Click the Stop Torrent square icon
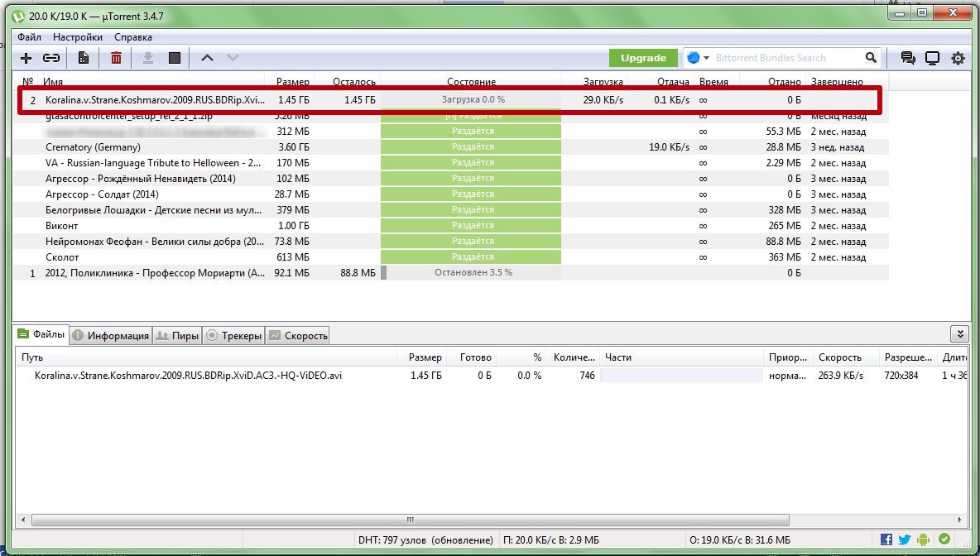 pos(175,58)
